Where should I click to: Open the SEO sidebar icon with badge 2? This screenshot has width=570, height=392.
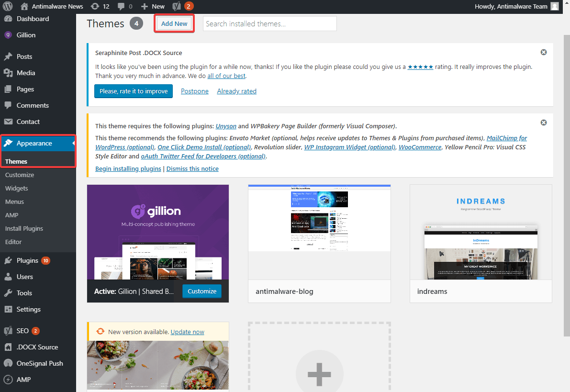tap(11, 330)
